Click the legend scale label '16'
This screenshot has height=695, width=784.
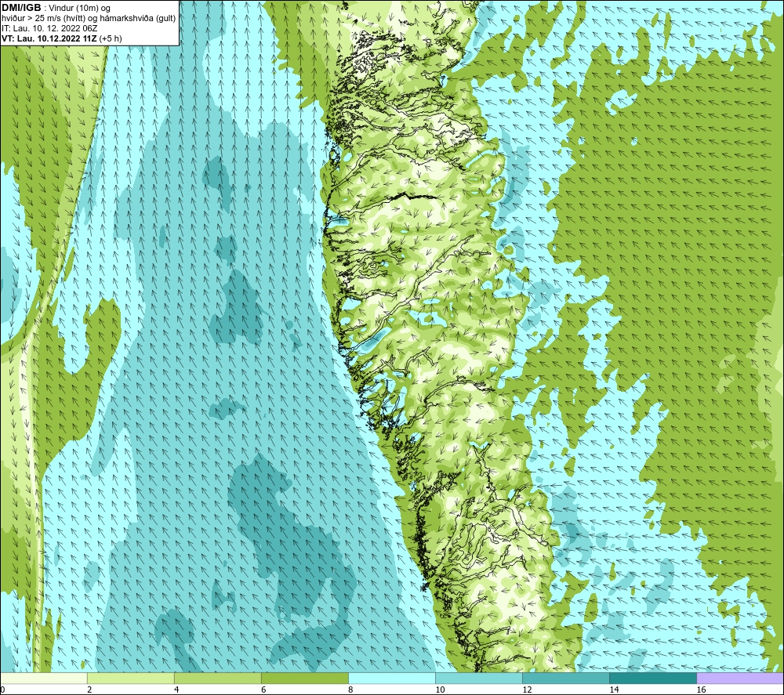(701, 690)
